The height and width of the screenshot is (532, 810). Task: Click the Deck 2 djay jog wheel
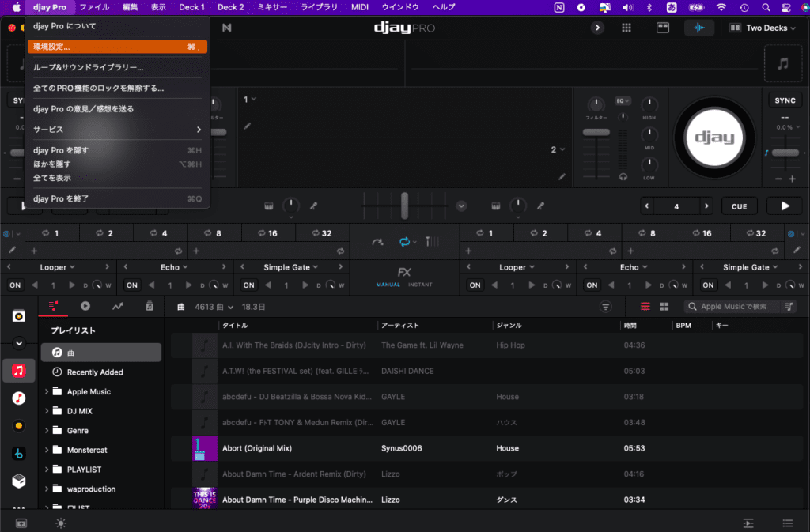click(714, 138)
